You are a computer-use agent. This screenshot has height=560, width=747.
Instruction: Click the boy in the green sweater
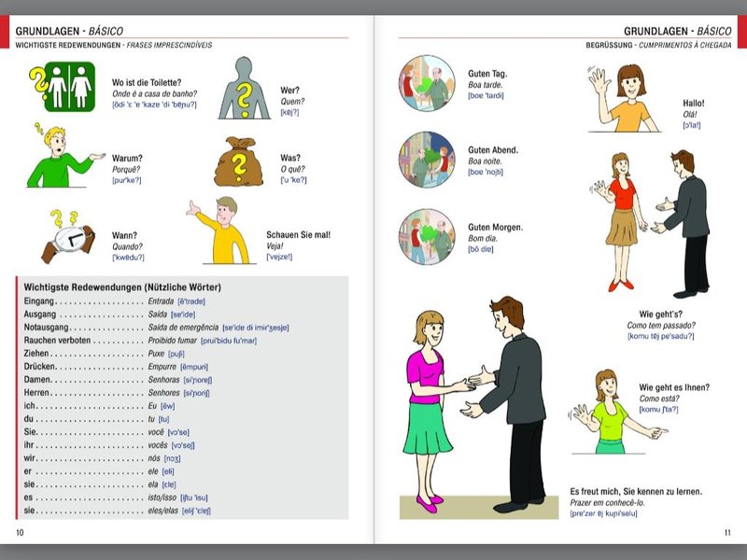click(65, 155)
